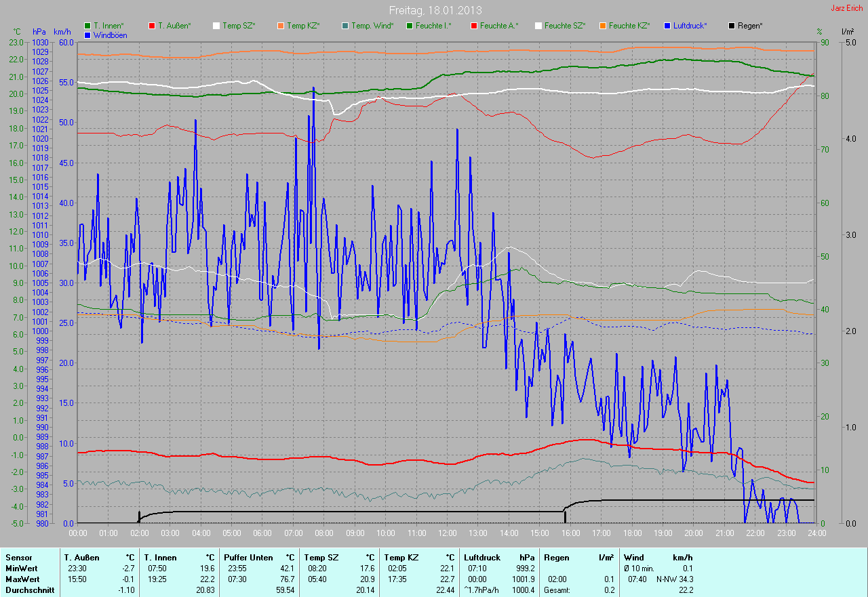Select the 'Windböen' legend label
Image resolution: width=868 pixels, height=597 pixels.
point(110,35)
